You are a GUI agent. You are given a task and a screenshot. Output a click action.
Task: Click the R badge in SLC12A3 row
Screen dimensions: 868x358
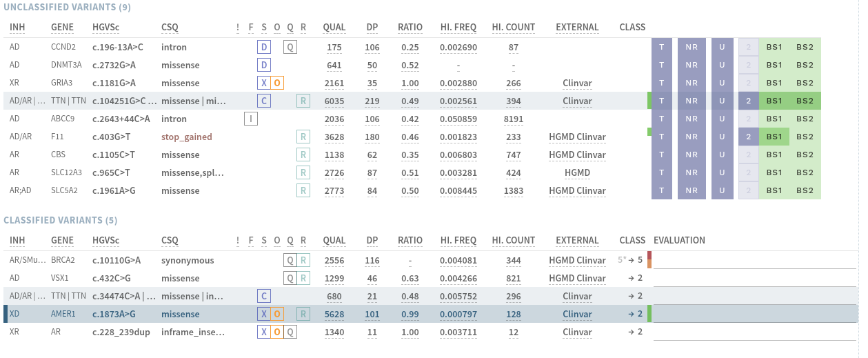click(303, 172)
